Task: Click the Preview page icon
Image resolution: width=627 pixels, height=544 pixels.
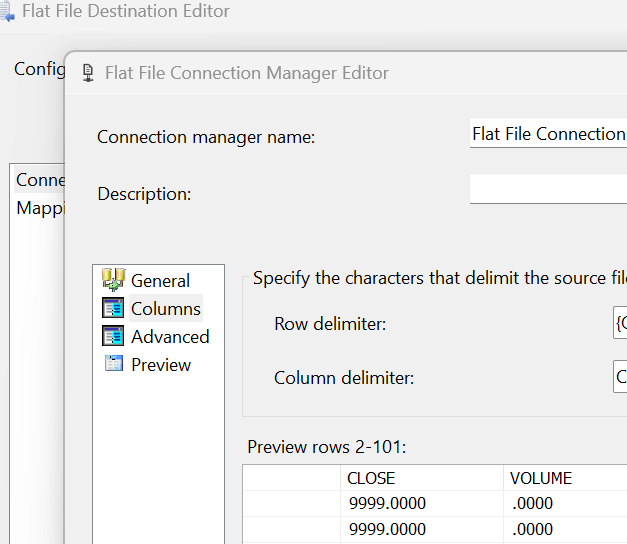Action: (113, 364)
